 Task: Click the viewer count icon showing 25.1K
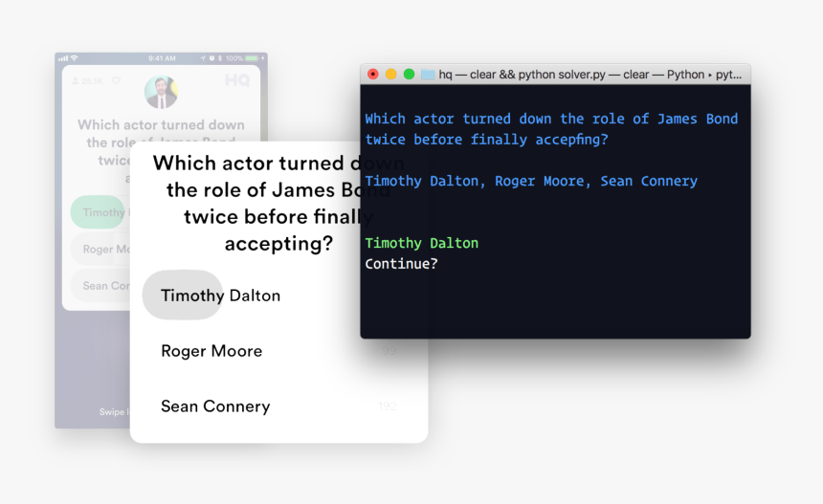tap(76, 80)
